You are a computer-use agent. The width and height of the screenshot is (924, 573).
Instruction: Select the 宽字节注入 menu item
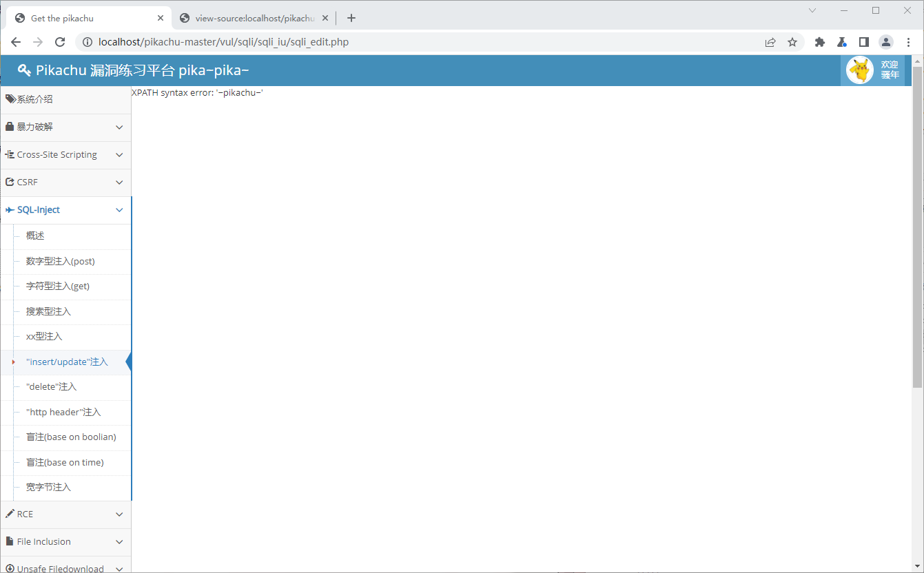[48, 488]
